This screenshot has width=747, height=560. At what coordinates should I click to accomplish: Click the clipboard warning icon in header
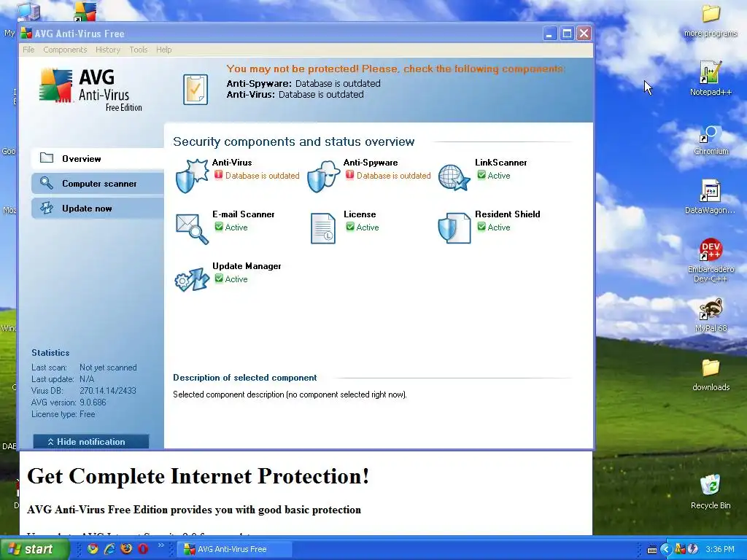pyautogui.click(x=196, y=89)
